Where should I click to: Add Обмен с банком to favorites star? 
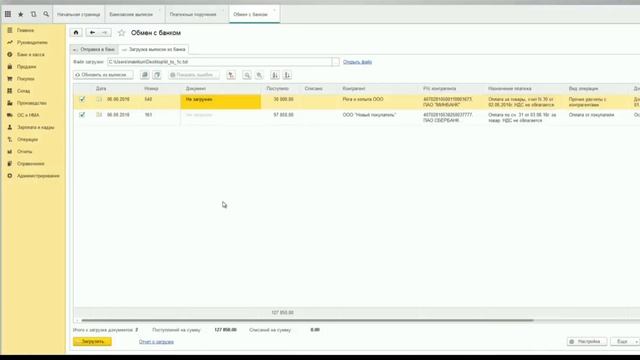point(121,33)
